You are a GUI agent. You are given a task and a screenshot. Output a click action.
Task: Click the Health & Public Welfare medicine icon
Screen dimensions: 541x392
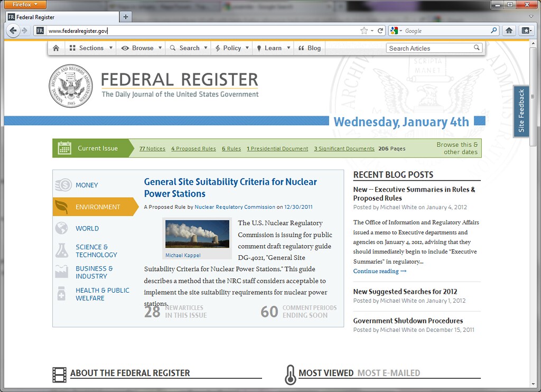61,294
